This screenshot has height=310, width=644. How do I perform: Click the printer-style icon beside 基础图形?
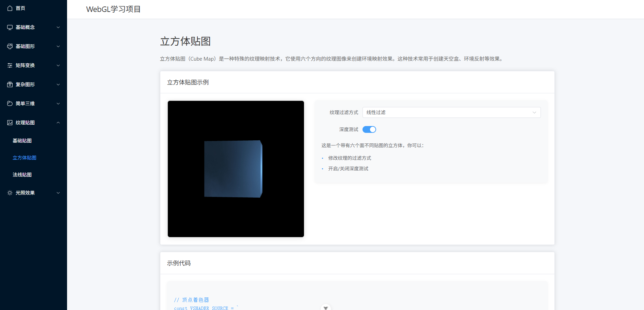10,46
